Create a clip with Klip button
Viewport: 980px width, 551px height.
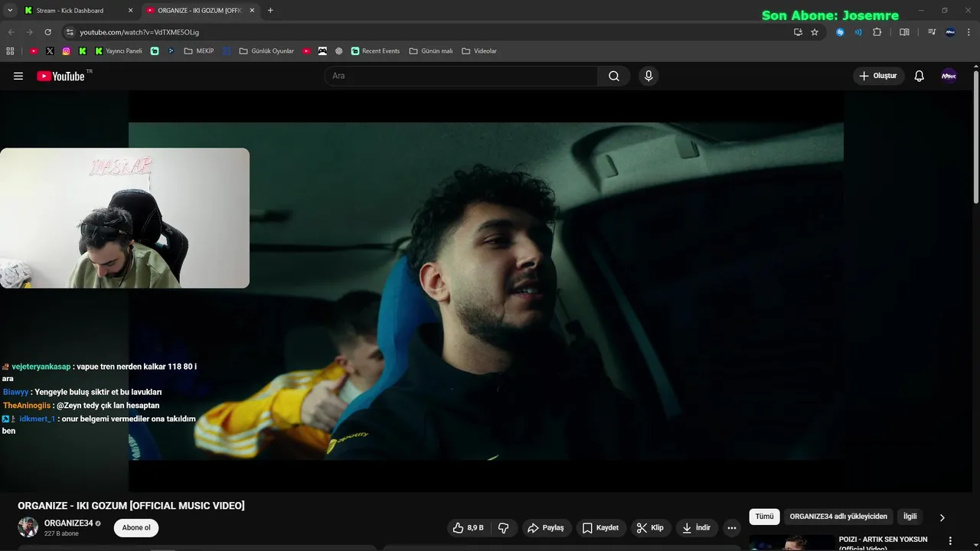click(650, 528)
